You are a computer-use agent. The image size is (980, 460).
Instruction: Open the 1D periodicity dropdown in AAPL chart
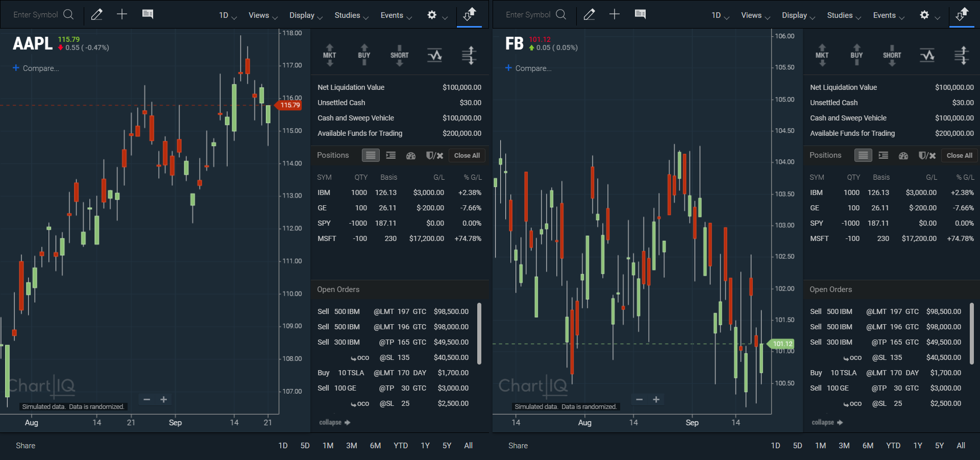pyautogui.click(x=228, y=15)
